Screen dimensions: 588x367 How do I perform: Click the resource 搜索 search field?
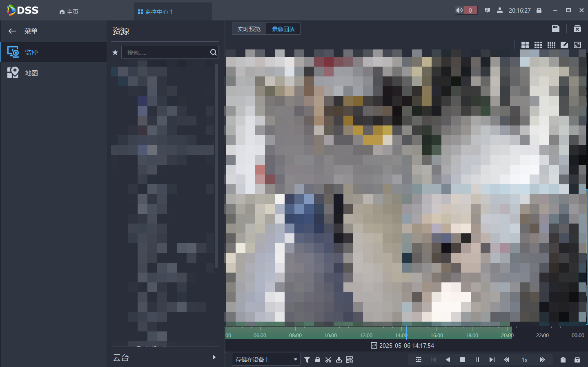click(x=165, y=52)
